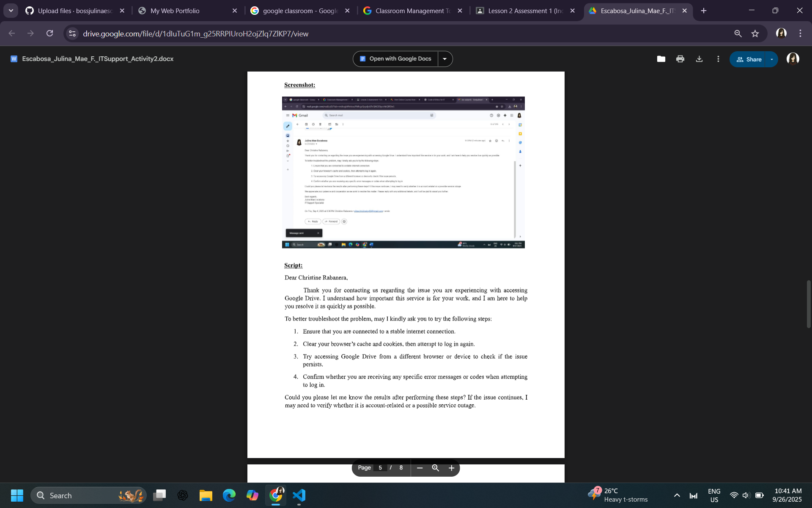Download the docx file
Image resolution: width=812 pixels, height=508 pixels.
(x=699, y=59)
